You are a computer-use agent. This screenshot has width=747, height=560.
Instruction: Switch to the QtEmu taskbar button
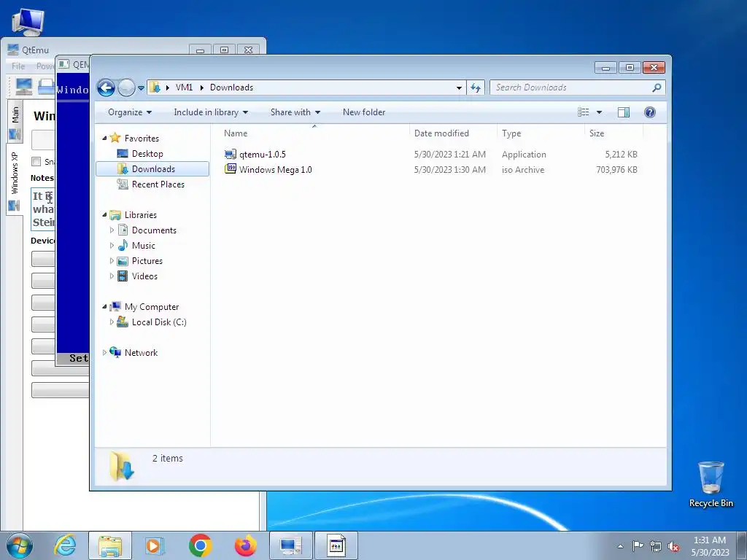(x=291, y=545)
